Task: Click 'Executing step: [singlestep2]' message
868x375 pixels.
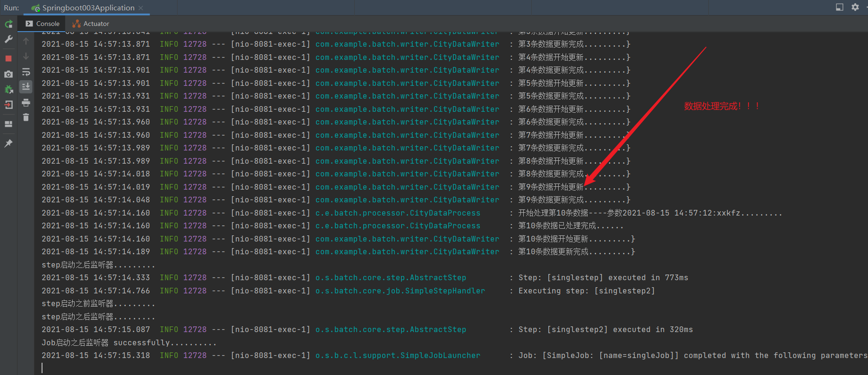Action: pos(587,291)
